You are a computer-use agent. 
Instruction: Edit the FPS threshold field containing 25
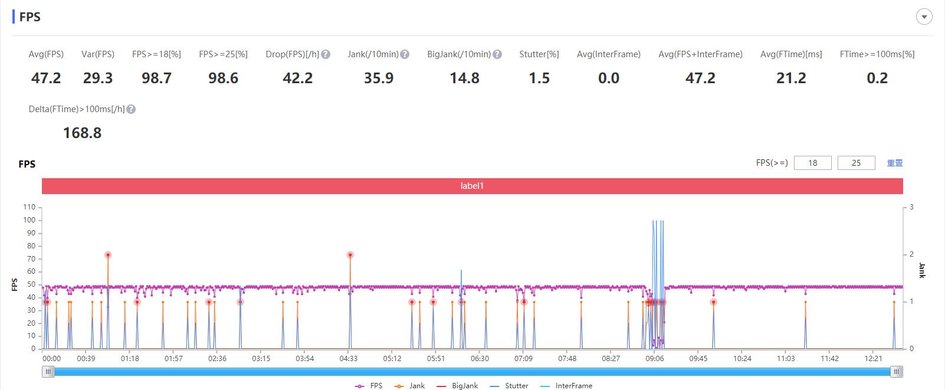coord(856,163)
